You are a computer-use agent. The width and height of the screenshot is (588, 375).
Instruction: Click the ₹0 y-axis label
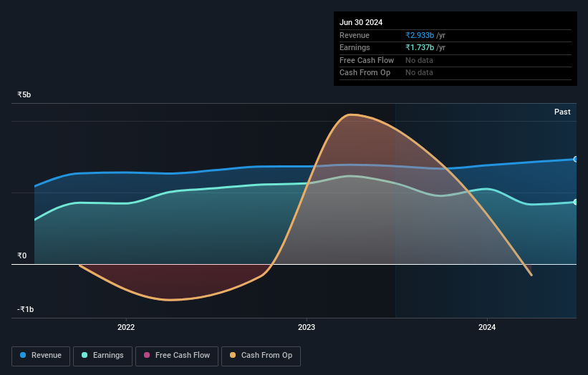(x=21, y=256)
